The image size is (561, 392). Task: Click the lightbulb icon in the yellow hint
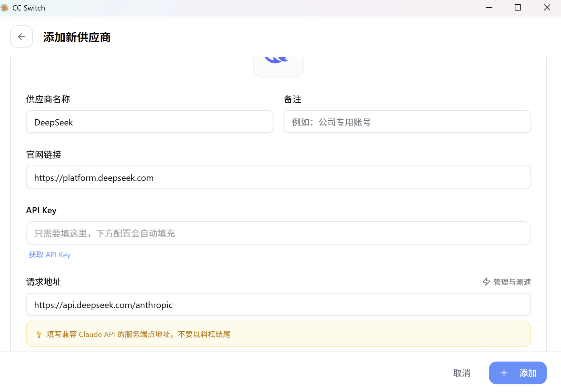[39, 334]
